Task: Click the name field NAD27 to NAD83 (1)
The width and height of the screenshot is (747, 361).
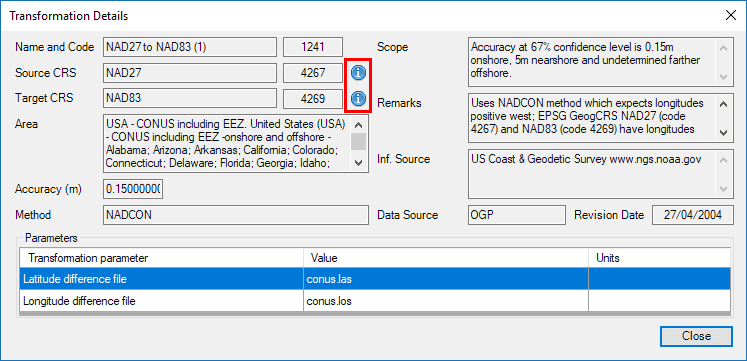Action: click(x=190, y=47)
